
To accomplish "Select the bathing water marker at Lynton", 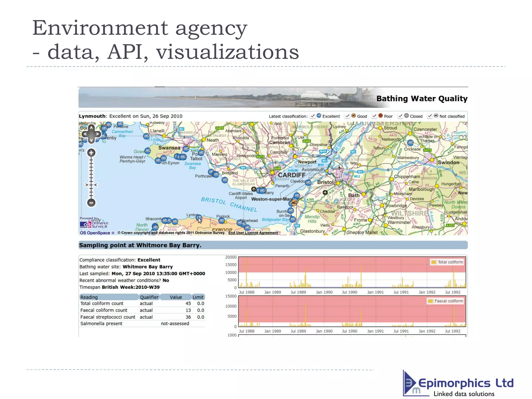I will coord(199,217).
